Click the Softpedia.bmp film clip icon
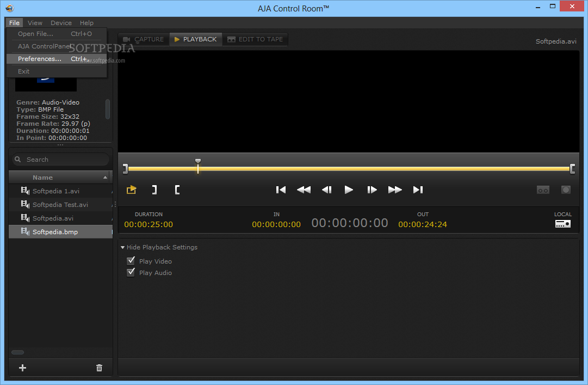588x385 pixels. coord(25,232)
